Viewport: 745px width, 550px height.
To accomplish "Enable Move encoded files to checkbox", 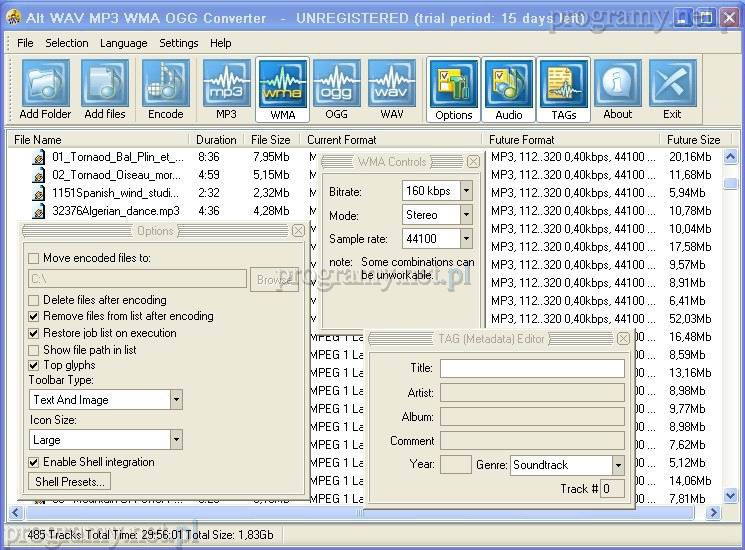I will point(34,258).
